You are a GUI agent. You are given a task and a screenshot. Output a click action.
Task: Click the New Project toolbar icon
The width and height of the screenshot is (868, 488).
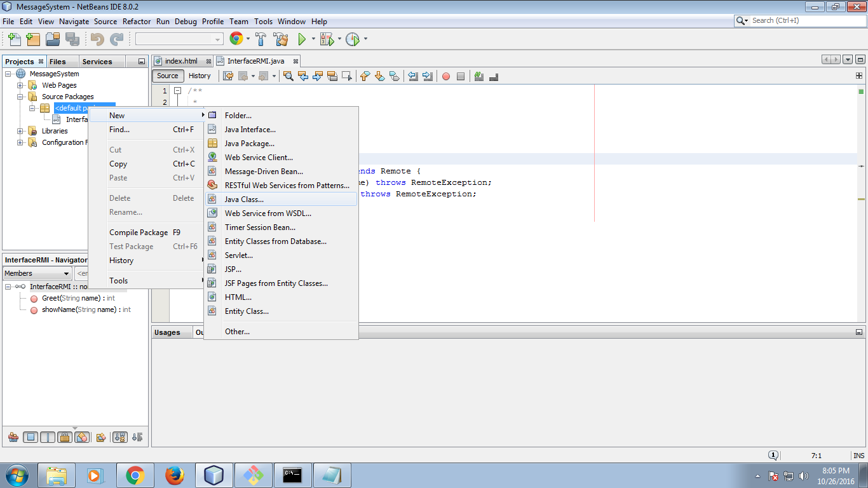[33, 39]
